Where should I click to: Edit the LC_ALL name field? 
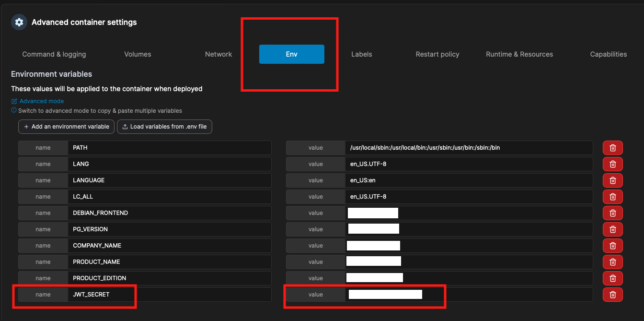click(x=170, y=197)
